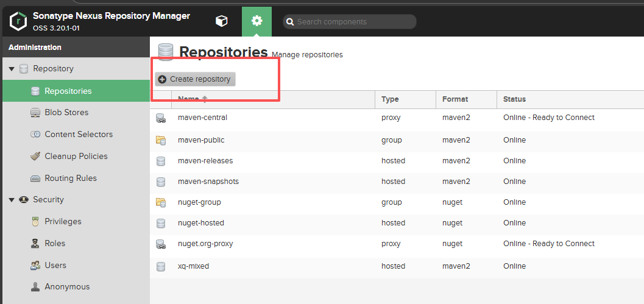Screen dimensions: 644x304
Task: Open the Browse cube icon in header
Action: pos(222,21)
